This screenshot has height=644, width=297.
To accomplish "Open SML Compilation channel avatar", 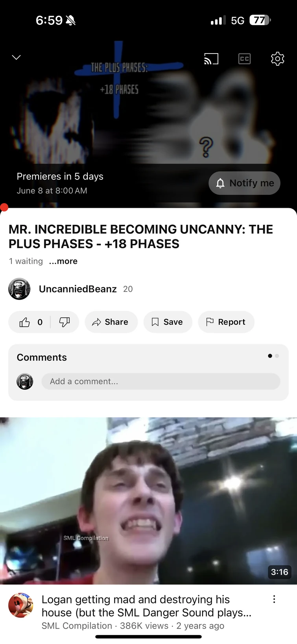I will (20, 605).
